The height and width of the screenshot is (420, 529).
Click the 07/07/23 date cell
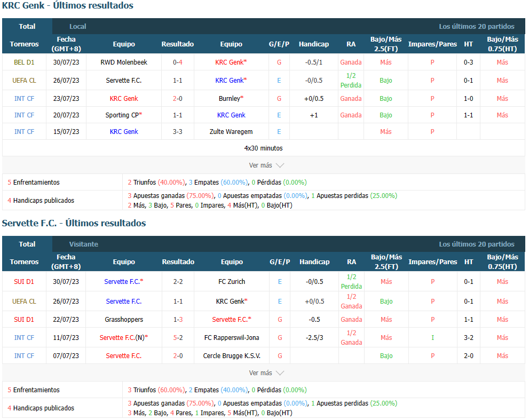[66, 355]
